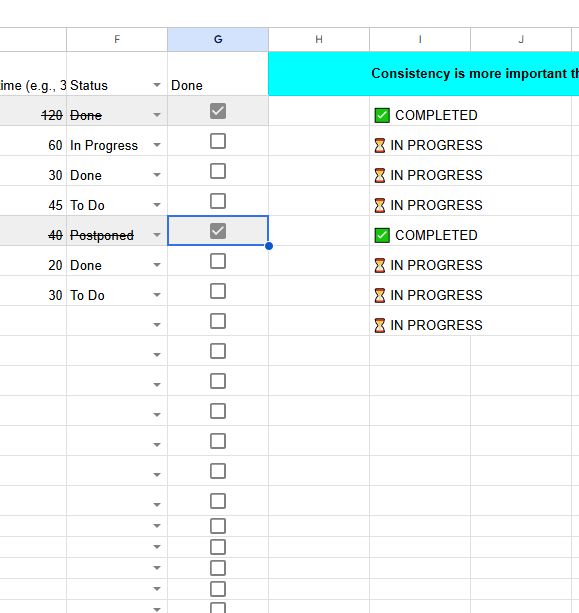Select column G header
Screen dimensions: 579x613
click(218, 39)
